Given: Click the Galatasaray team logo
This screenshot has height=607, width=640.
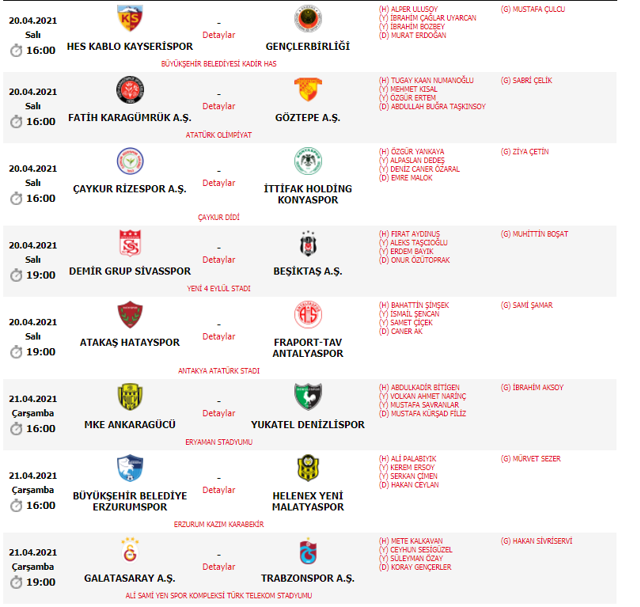Looking at the screenshot, I should (x=129, y=551).
